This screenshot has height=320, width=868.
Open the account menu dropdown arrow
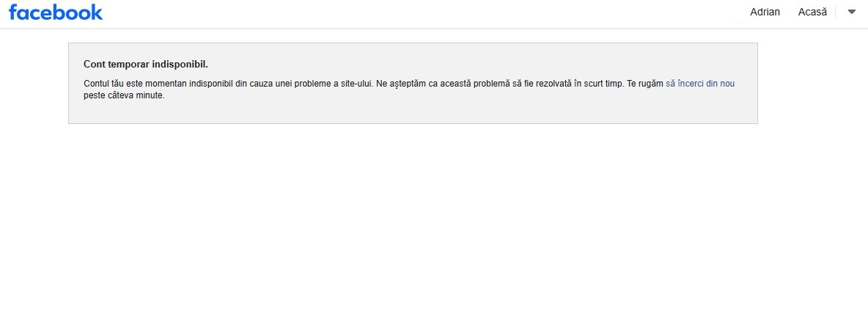(x=852, y=12)
